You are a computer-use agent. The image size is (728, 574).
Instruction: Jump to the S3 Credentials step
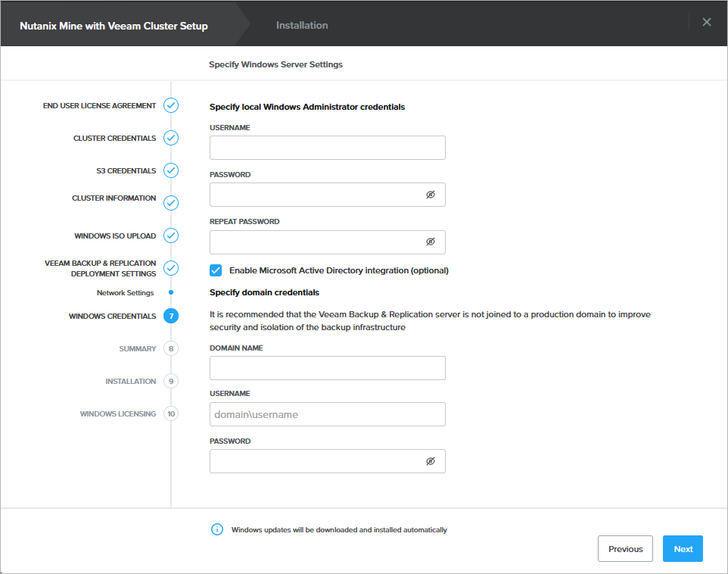coord(126,171)
